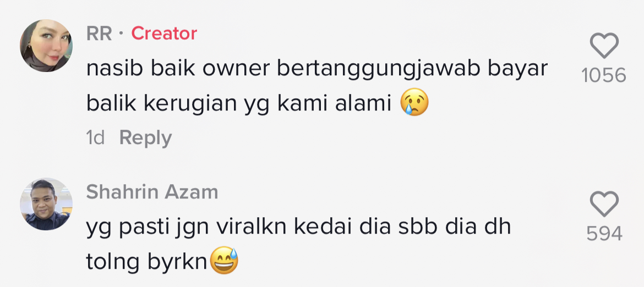Select the 1056 like count
Screen dimensions: 644x287
click(604, 76)
